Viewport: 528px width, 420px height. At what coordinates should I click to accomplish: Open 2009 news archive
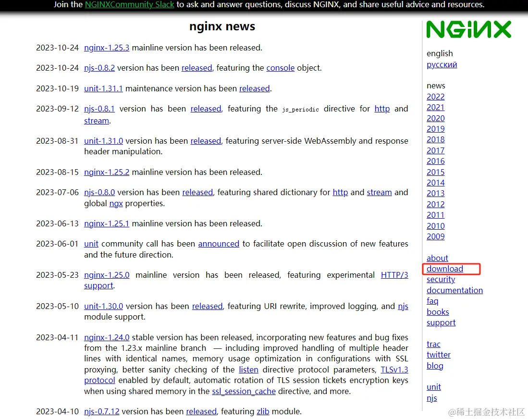tap(436, 237)
